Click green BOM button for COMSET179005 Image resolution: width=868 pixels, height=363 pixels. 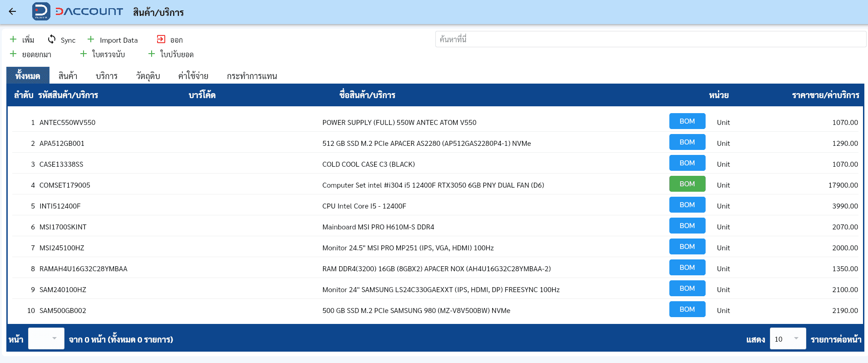[x=687, y=184]
